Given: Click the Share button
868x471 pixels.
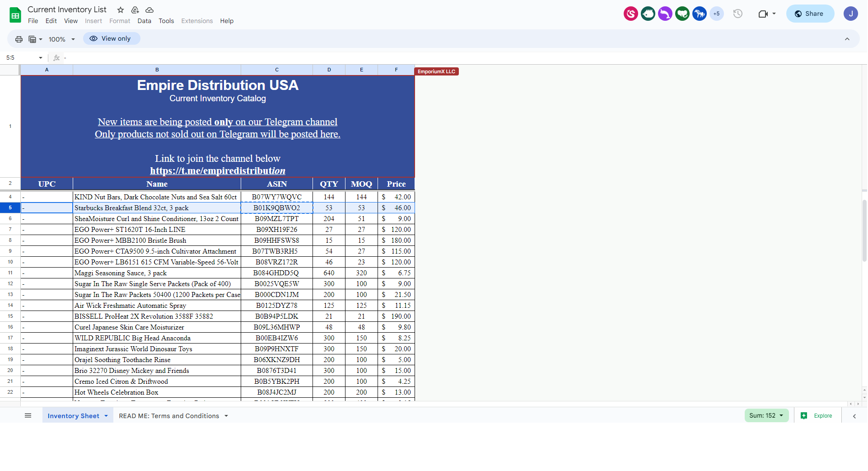Looking at the screenshot, I should point(810,14).
